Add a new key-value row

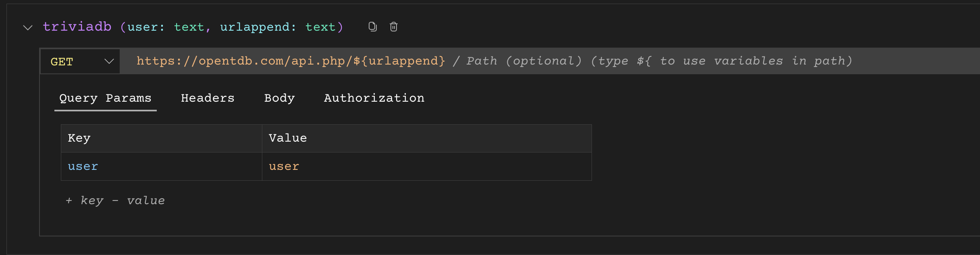(115, 201)
